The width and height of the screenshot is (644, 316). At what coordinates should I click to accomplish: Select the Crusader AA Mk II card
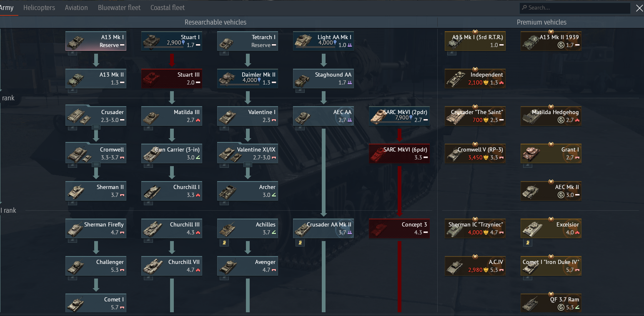point(323,229)
